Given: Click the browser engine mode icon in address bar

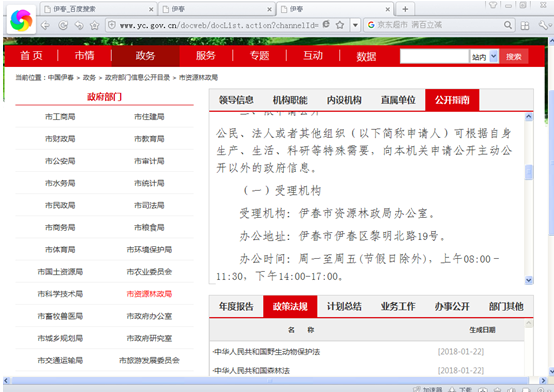Looking at the screenshot, I should tap(326, 24).
